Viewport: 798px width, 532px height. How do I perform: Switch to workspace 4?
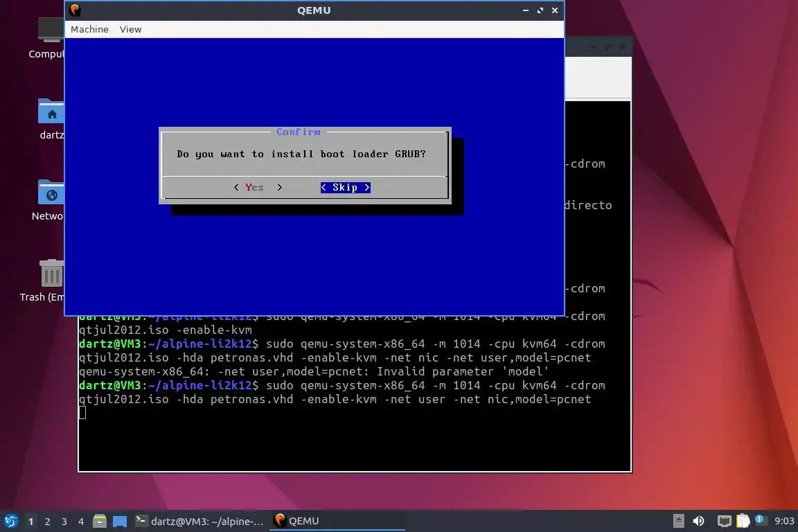pos(81,522)
